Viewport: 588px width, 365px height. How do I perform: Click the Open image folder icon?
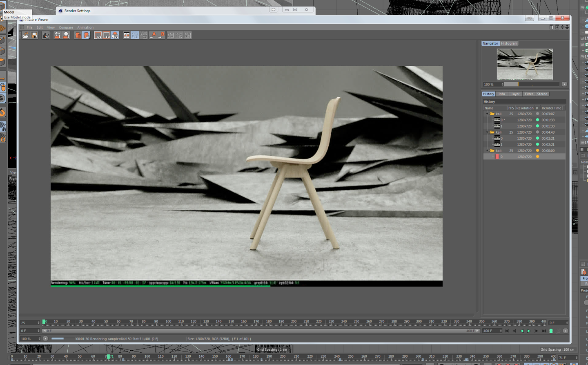pyautogui.click(x=25, y=36)
